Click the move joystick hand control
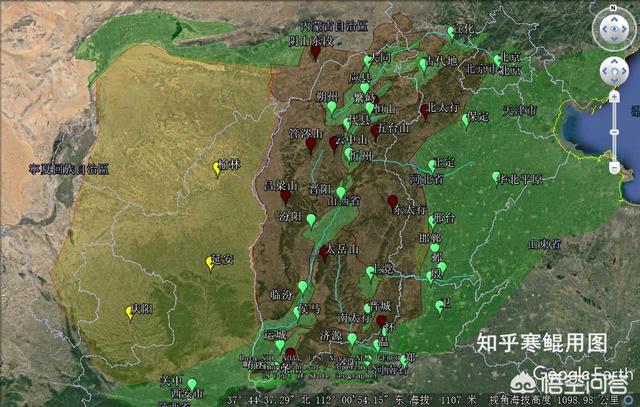640x407 pixels. 614,71
